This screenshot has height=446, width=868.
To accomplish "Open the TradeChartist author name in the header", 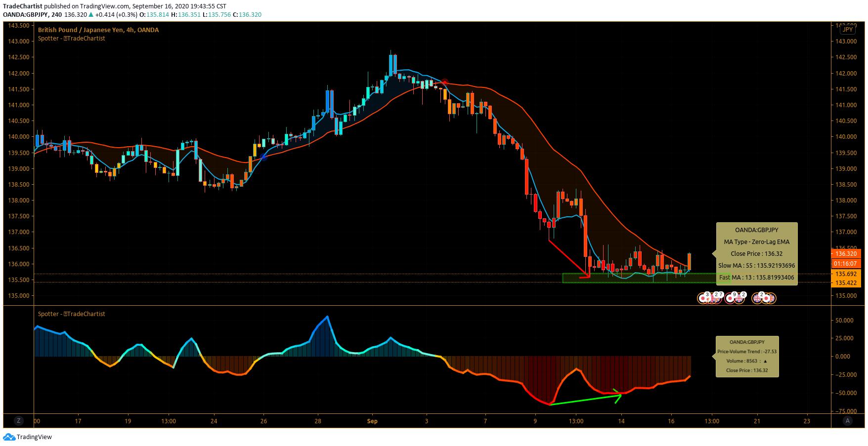I will click(23, 6).
